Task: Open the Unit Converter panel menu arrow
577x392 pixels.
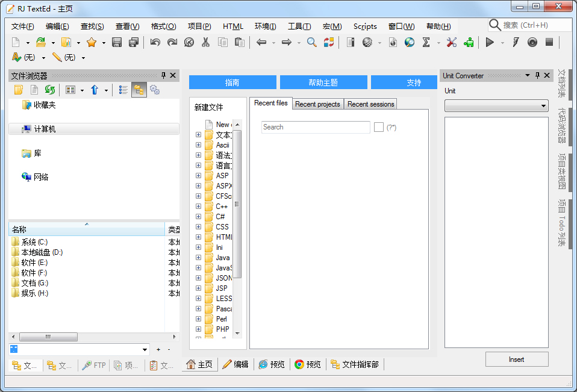Action: click(x=528, y=75)
